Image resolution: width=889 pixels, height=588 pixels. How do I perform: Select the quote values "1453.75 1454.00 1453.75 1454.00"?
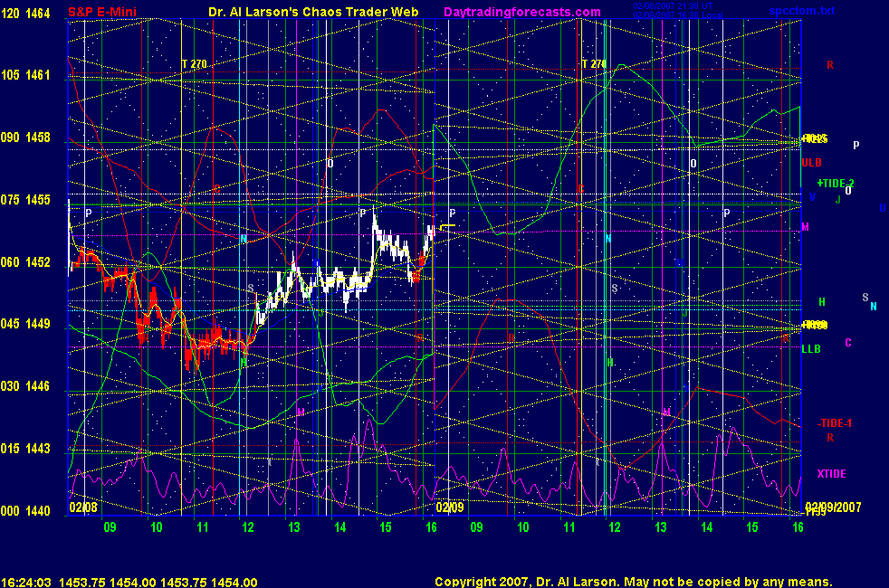[x=158, y=582]
